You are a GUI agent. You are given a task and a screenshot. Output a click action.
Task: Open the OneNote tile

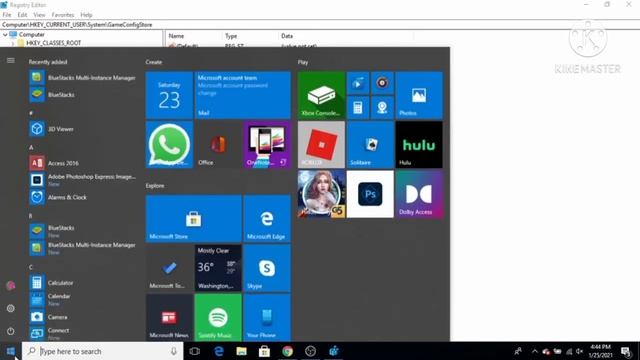pos(267,144)
